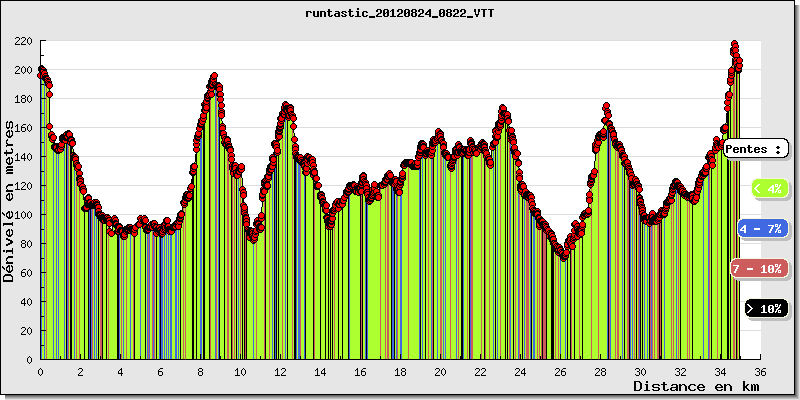Click the lowest valley point near 26 km
The image size is (800, 400).
(564, 257)
